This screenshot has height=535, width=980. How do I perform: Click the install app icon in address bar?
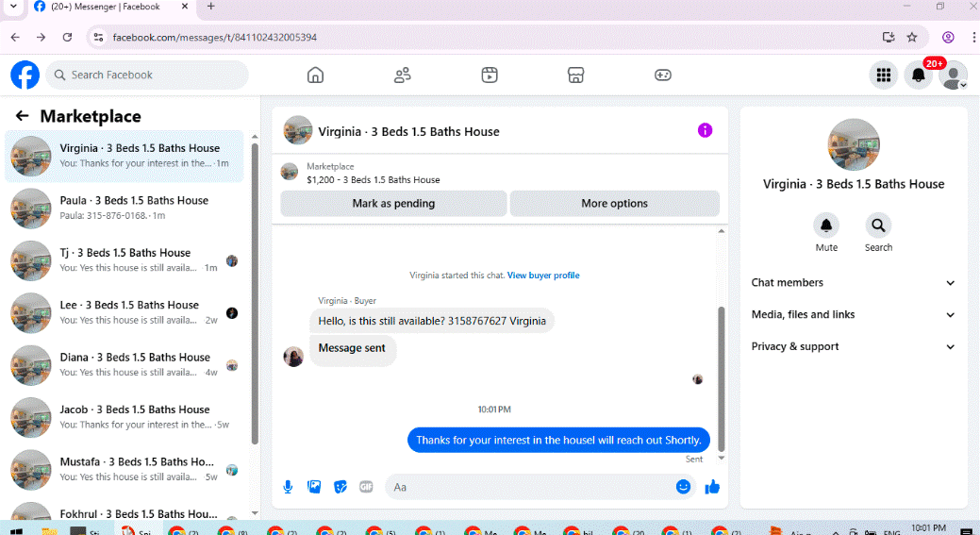889,38
